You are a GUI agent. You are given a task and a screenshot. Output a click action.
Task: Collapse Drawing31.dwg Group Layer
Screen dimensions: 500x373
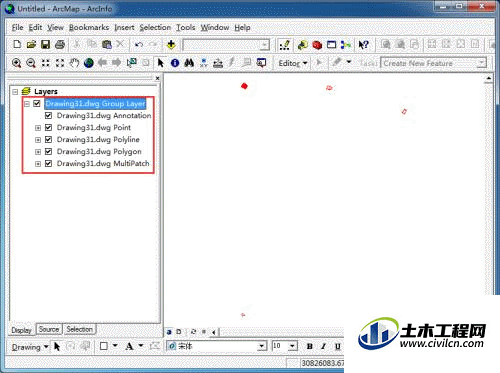pos(27,104)
